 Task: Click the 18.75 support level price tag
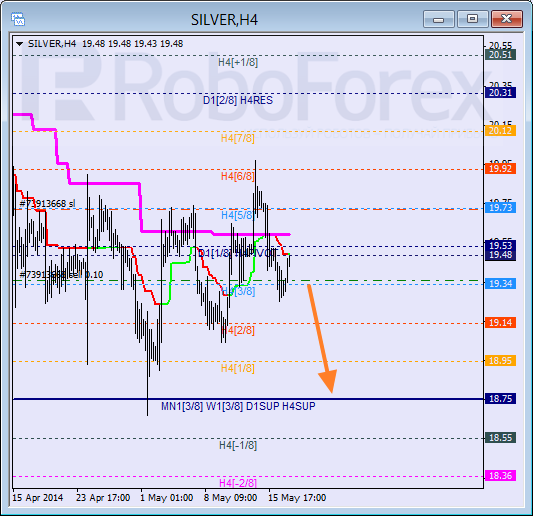pyautogui.click(x=500, y=398)
